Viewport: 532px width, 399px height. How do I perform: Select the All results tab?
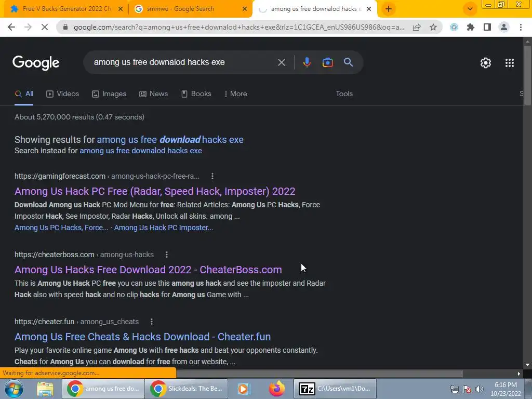pos(24,94)
